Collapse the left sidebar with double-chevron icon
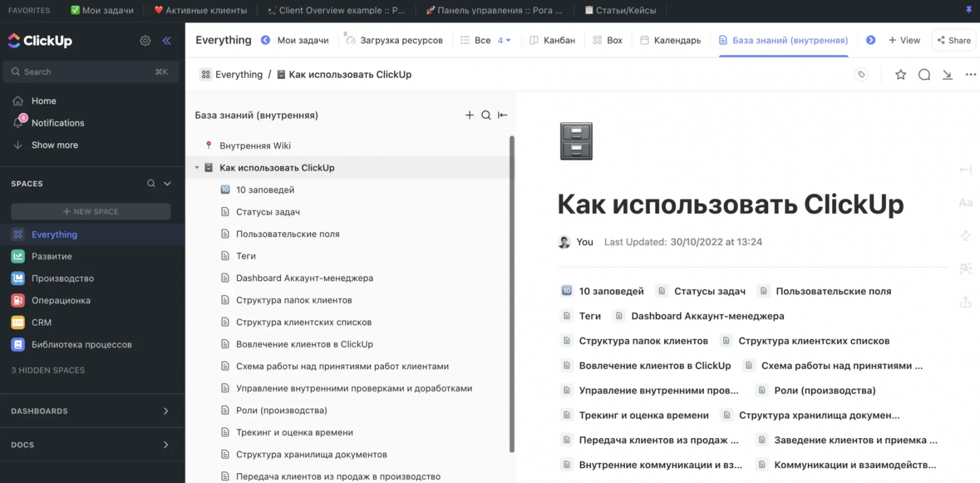 pos(167,40)
